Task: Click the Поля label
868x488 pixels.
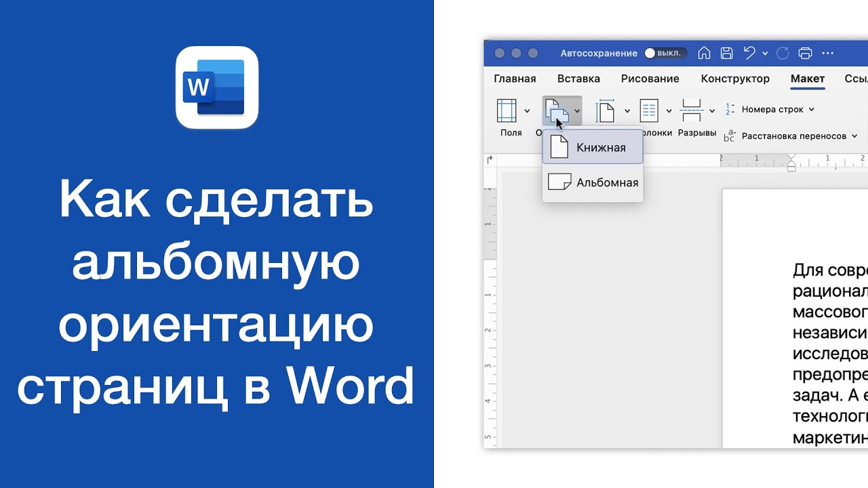Action: click(x=511, y=133)
